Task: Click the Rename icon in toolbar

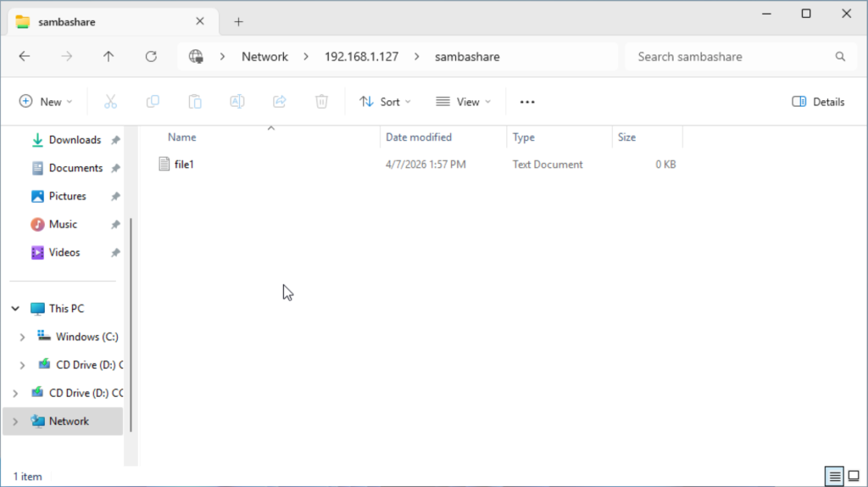Action: click(x=237, y=102)
